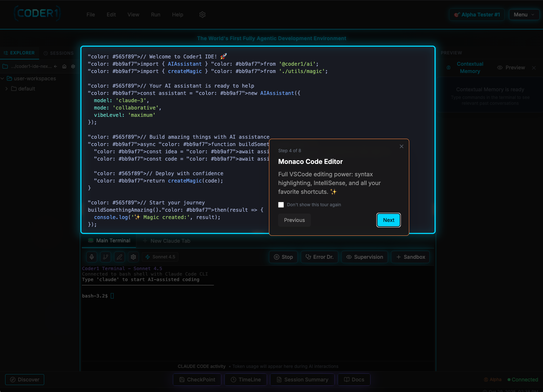Toggle the Preview eye in the right panel
This screenshot has height=392, width=543.
(x=500, y=68)
